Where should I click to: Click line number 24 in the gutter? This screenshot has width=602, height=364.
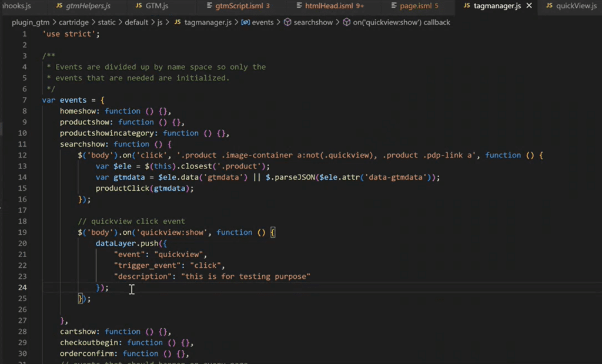22,288
